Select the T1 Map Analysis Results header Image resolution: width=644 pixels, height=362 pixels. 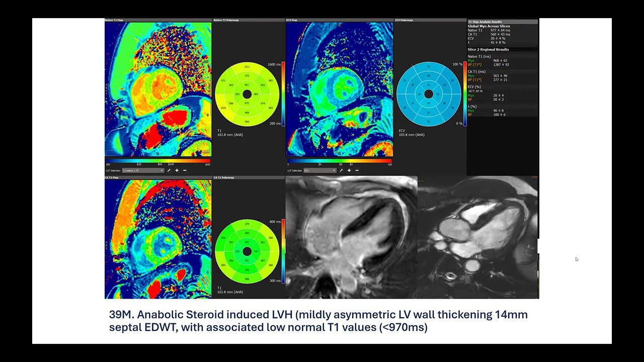(x=503, y=22)
